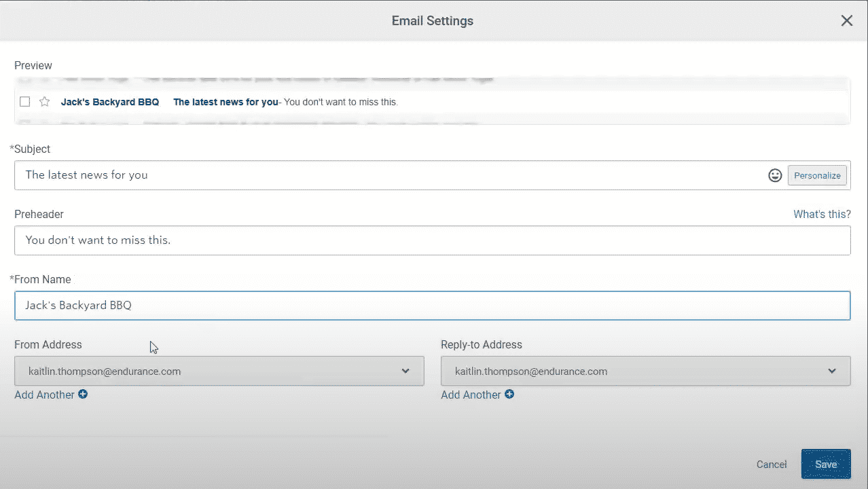868x489 pixels.
Task: Click Add Another under Reply-to Address
Action: point(471,395)
